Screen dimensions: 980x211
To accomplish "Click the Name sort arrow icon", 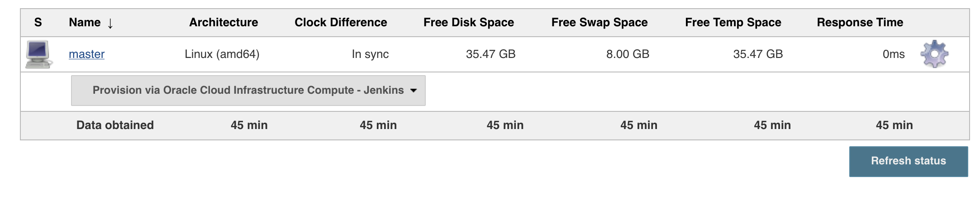I will (110, 23).
